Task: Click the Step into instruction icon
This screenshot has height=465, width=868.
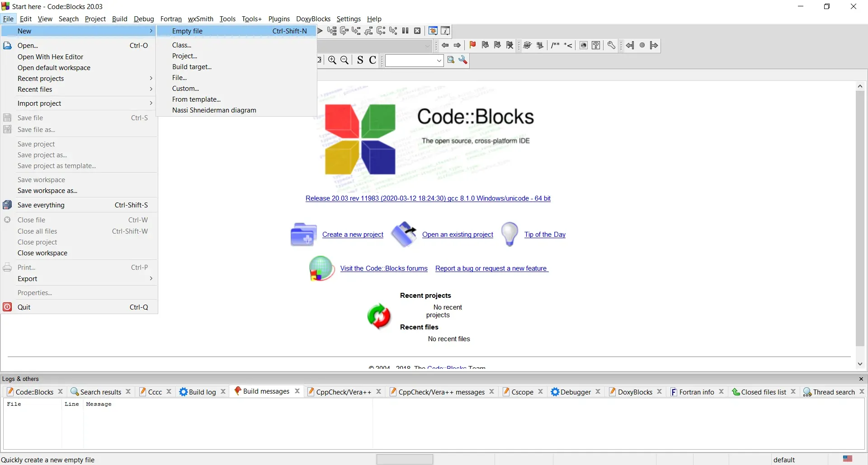Action: (393, 31)
